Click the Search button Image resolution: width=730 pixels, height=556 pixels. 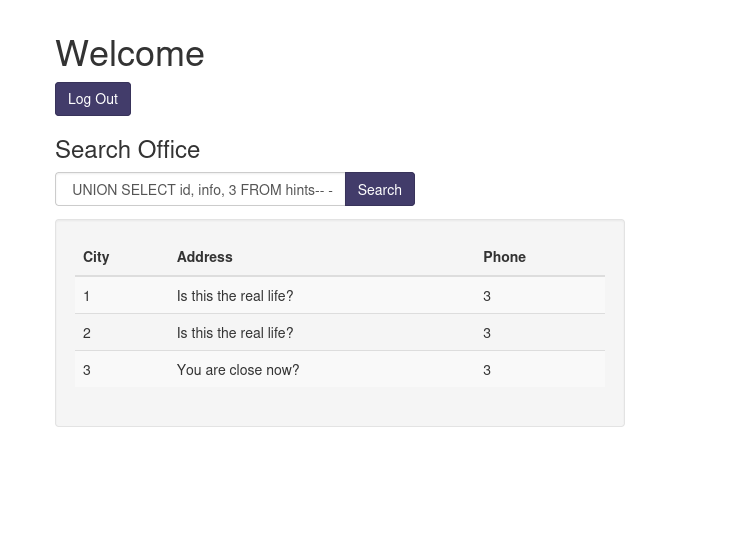379,189
